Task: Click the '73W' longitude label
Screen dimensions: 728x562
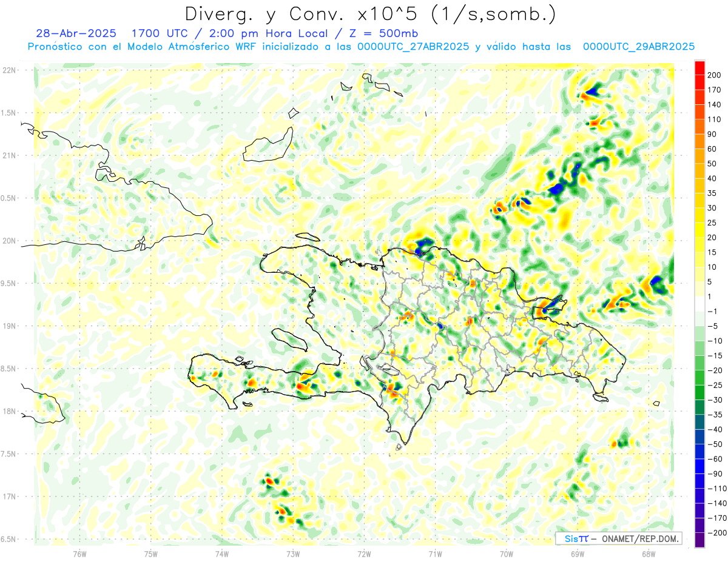Action: 293,554
